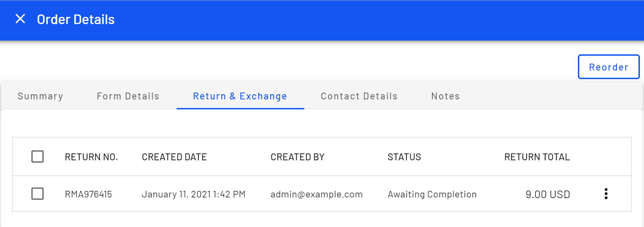Viewport: 644px width, 227px height.
Task: Click the 9.00 USD return total
Action: point(548,194)
